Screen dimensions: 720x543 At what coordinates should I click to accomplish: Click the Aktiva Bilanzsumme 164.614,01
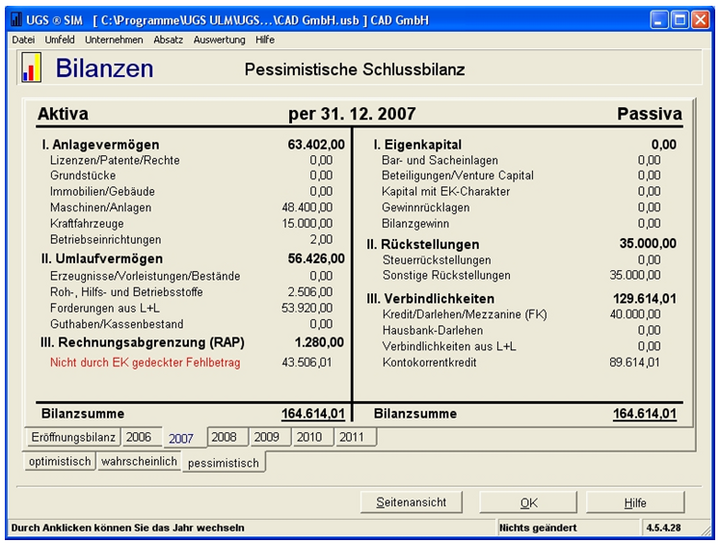(x=313, y=414)
